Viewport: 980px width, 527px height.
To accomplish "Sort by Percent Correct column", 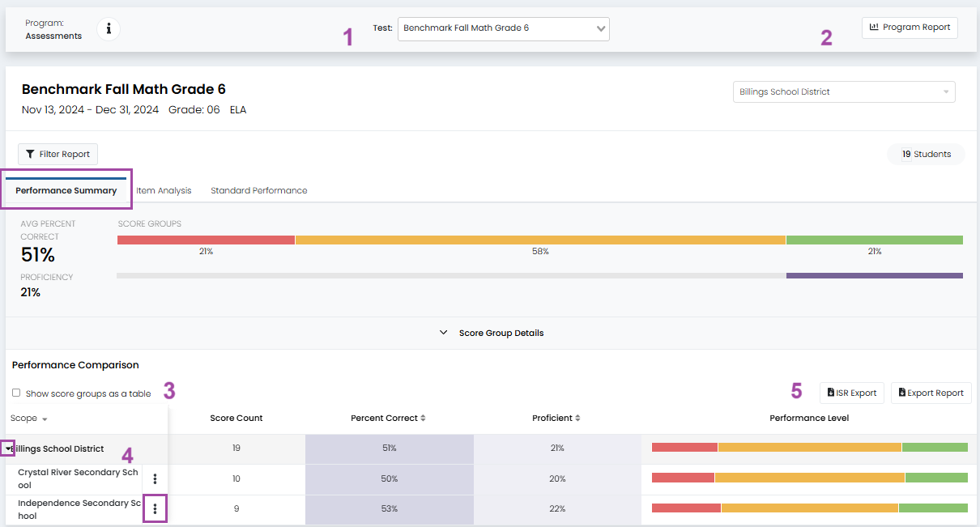I will pyautogui.click(x=388, y=419).
